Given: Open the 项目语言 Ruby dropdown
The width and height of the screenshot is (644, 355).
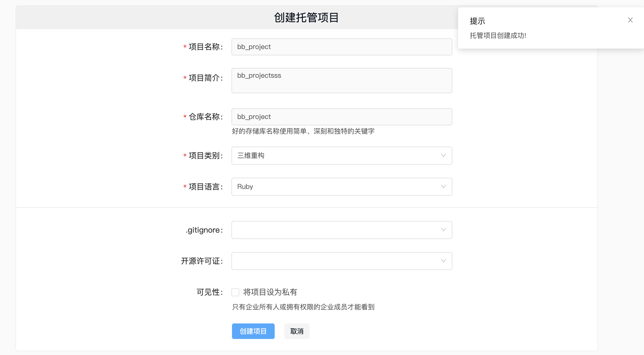Looking at the screenshot, I should (341, 187).
